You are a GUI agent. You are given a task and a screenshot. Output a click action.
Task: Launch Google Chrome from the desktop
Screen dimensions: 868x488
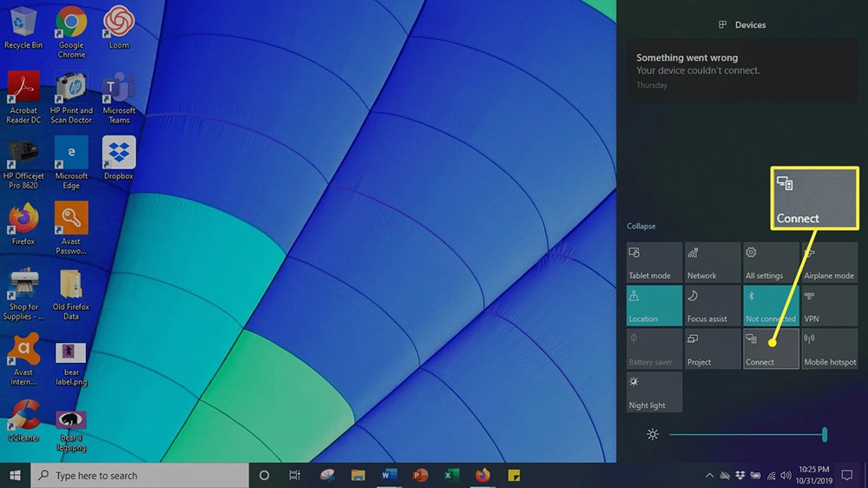[71, 32]
